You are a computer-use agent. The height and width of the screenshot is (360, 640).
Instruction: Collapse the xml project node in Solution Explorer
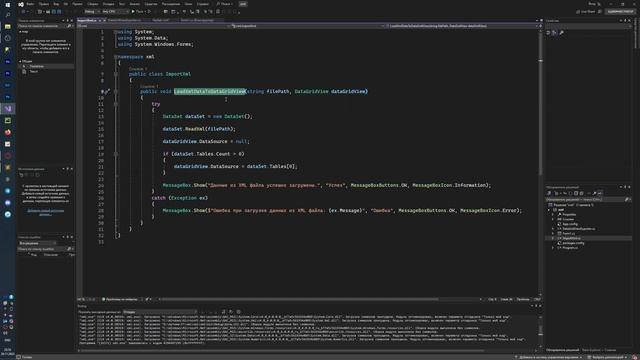pyautogui.click(x=549, y=209)
